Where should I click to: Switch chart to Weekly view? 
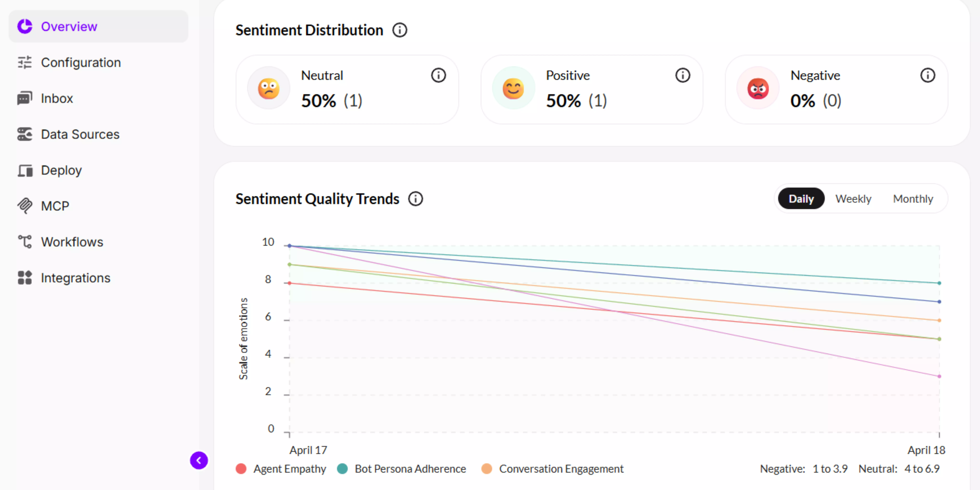click(x=853, y=199)
